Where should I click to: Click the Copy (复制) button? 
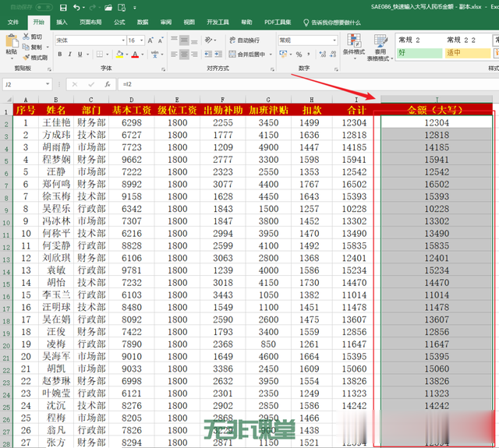(x=32, y=47)
